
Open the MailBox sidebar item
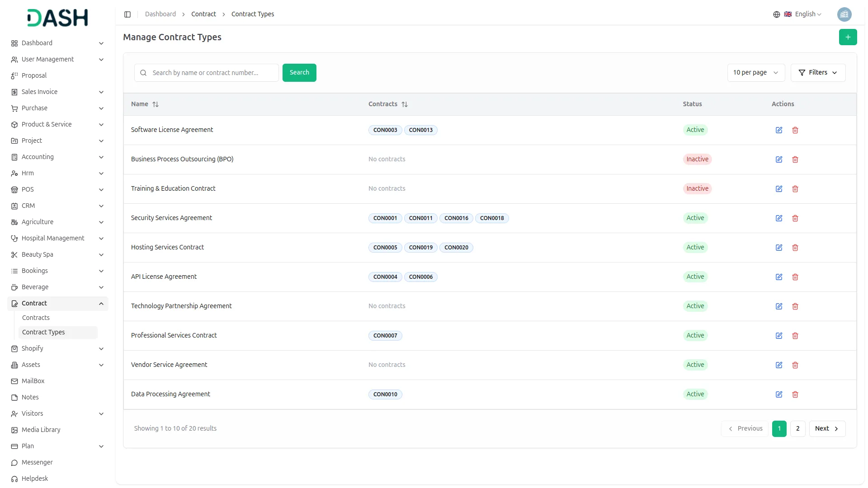tap(33, 381)
